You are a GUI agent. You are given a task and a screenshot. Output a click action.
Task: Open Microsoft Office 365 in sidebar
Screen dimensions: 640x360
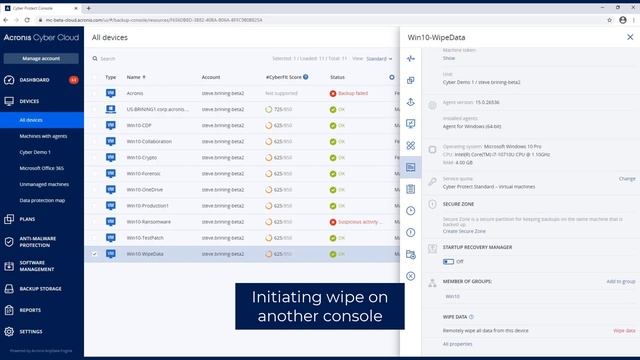coord(42,168)
